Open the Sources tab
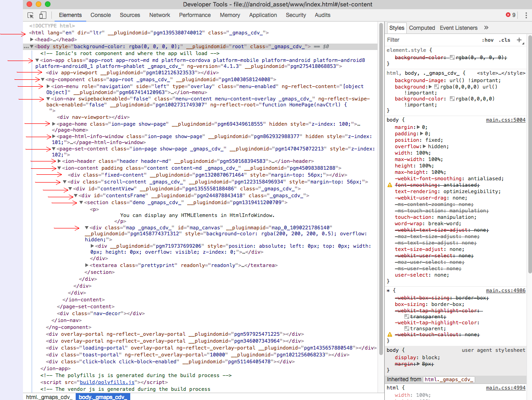The height and width of the screenshot is (400, 532). (130, 15)
